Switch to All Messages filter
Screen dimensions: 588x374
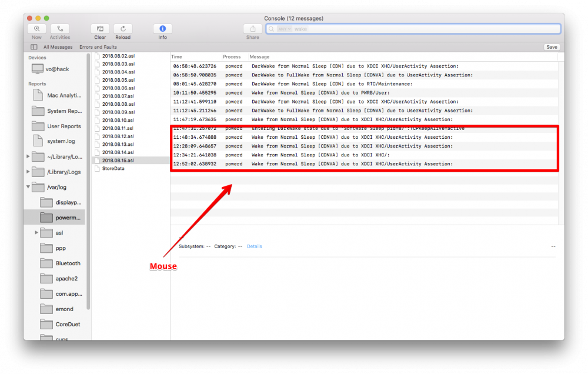pos(58,47)
